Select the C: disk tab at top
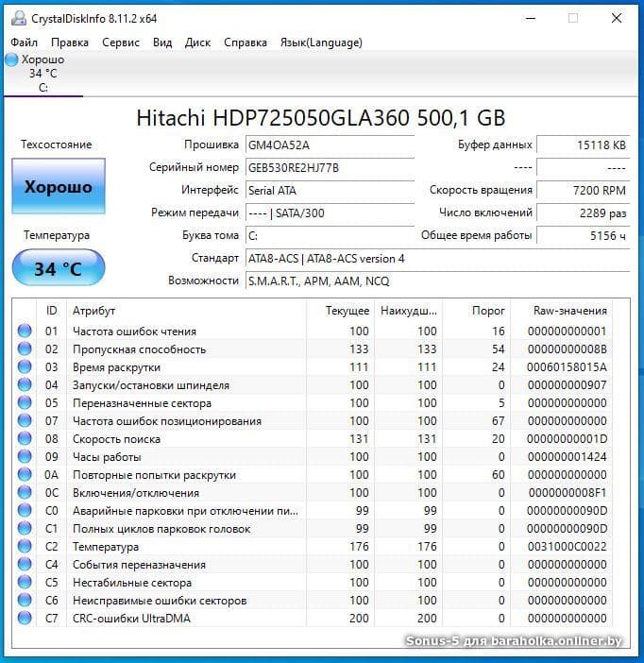 point(43,74)
